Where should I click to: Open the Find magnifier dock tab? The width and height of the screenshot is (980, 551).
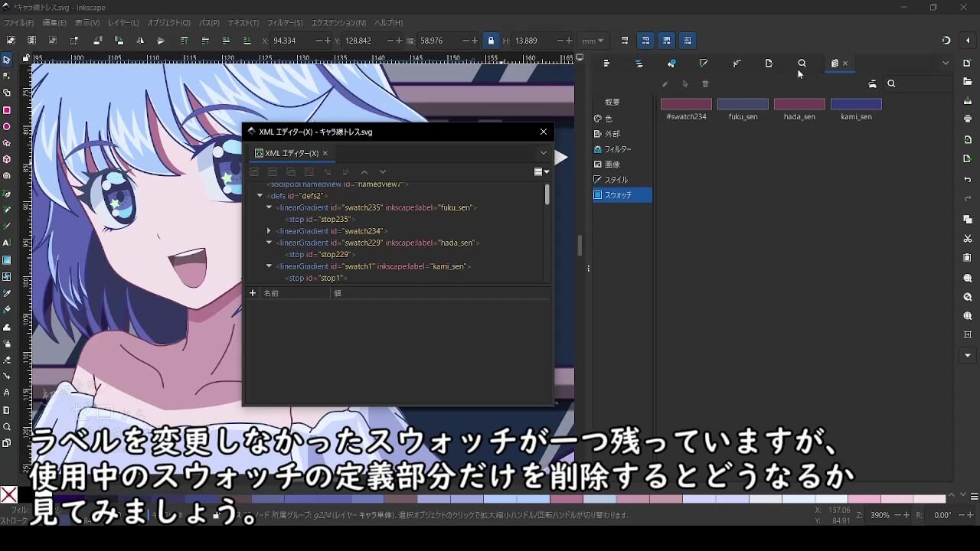point(802,64)
